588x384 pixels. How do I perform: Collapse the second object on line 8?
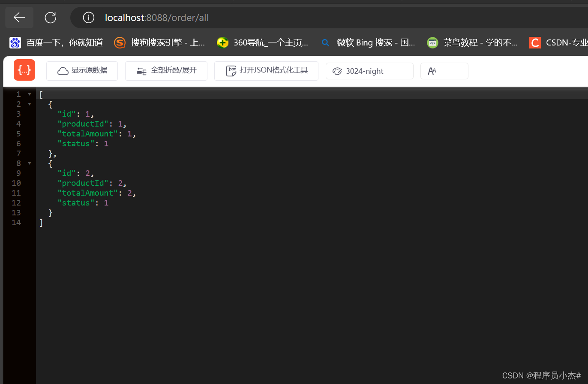[x=29, y=163]
